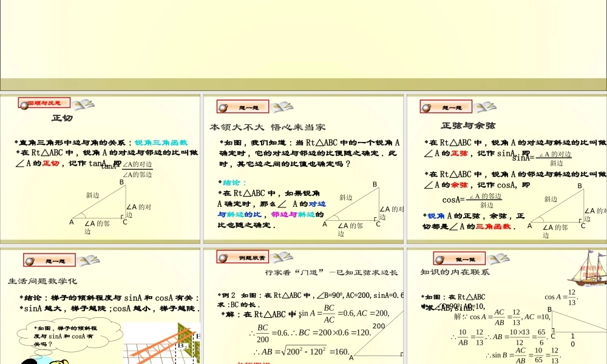The height and width of the screenshot is (364, 607).
Task: Select the blank slide at the top
Action: click(303, 45)
